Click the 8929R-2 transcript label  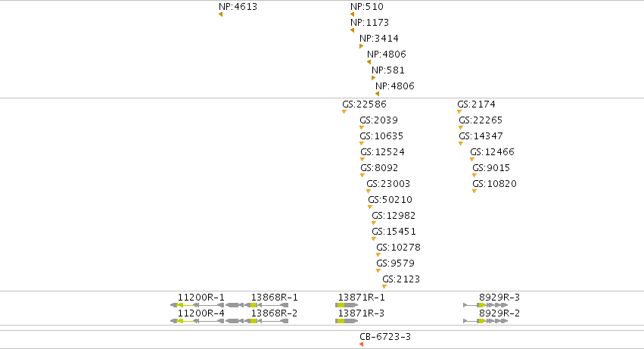click(499, 313)
